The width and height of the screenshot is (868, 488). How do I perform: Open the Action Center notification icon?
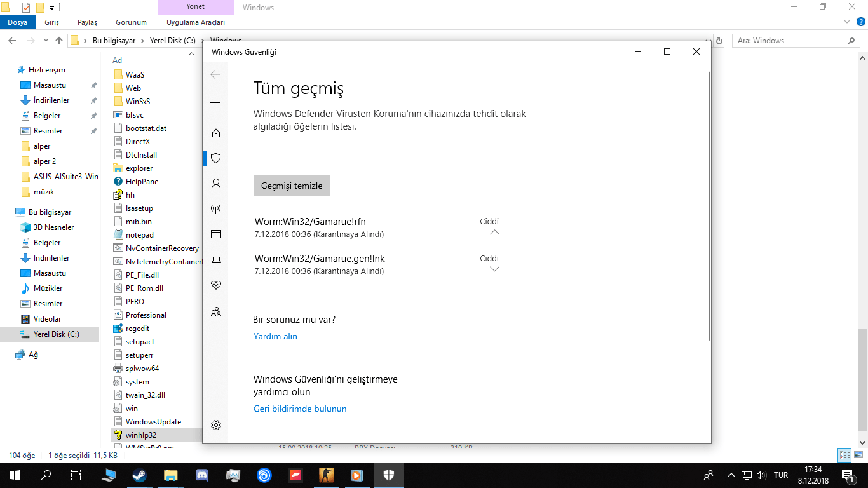point(848,475)
